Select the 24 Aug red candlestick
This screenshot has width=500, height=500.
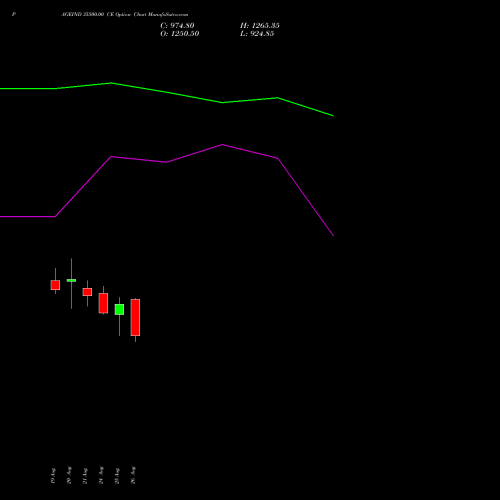point(103,303)
